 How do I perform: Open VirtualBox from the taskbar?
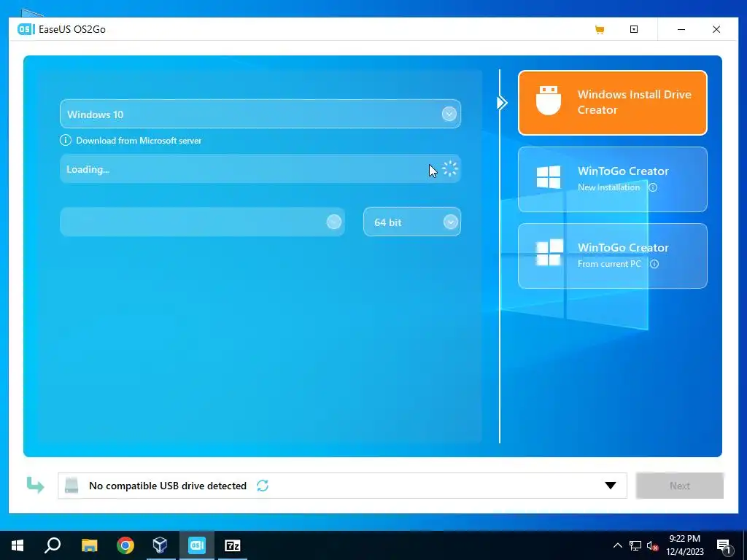click(160, 545)
